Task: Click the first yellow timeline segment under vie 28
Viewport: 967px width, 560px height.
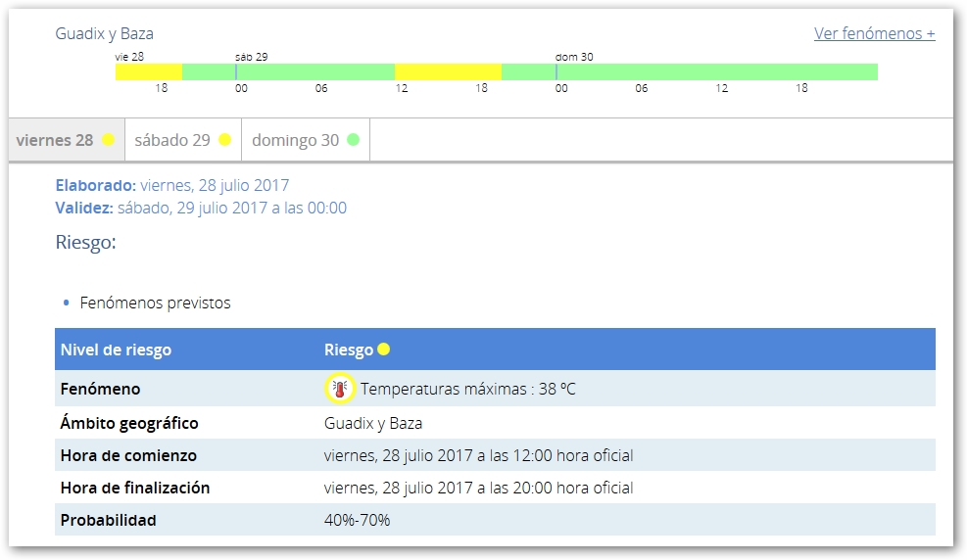Action: point(149,71)
